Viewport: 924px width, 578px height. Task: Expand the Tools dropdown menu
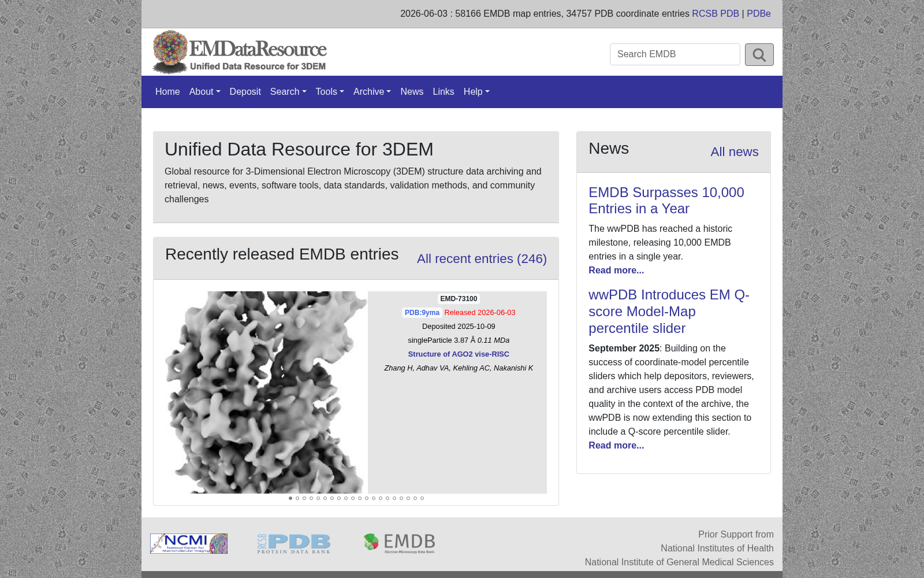pos(330,92)
